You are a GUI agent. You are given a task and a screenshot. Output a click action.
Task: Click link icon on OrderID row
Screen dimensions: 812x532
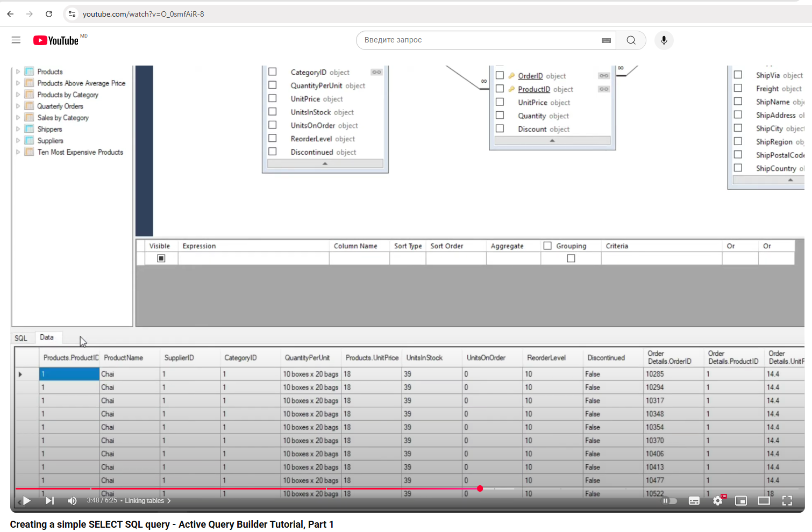tap(604, 76)
